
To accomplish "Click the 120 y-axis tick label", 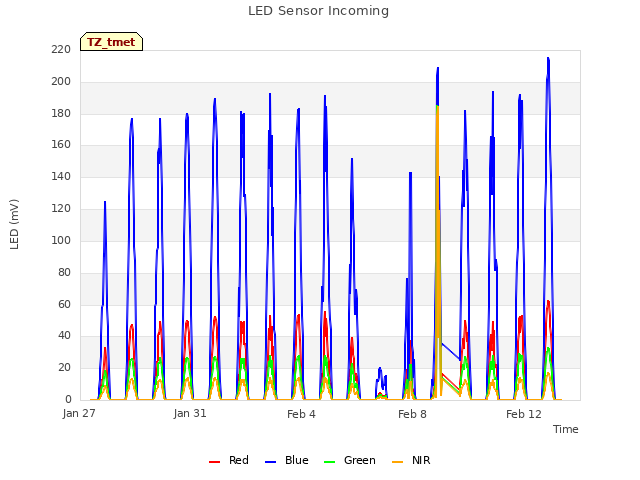I will point(61,208).
